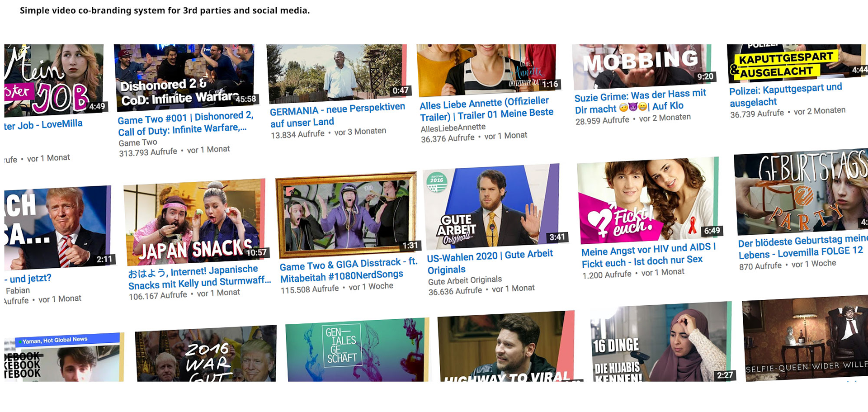Screen dimensions: 868x412
Task: Open link Meine Angst vor HIV und AIDS
Action: tap(649, 256)
